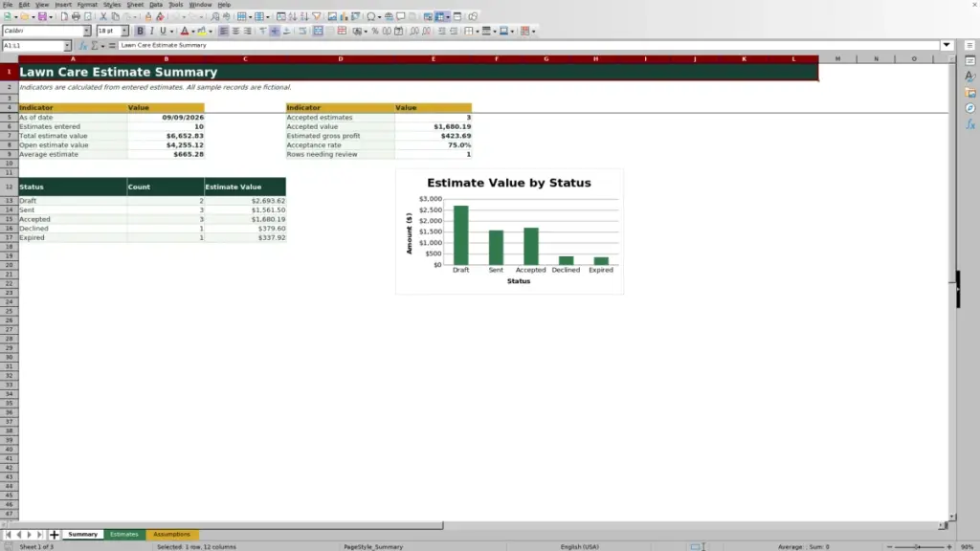The width and height of the screenshot is (980, 551).
Task: Open the Data menu
Action: [156, 5]
